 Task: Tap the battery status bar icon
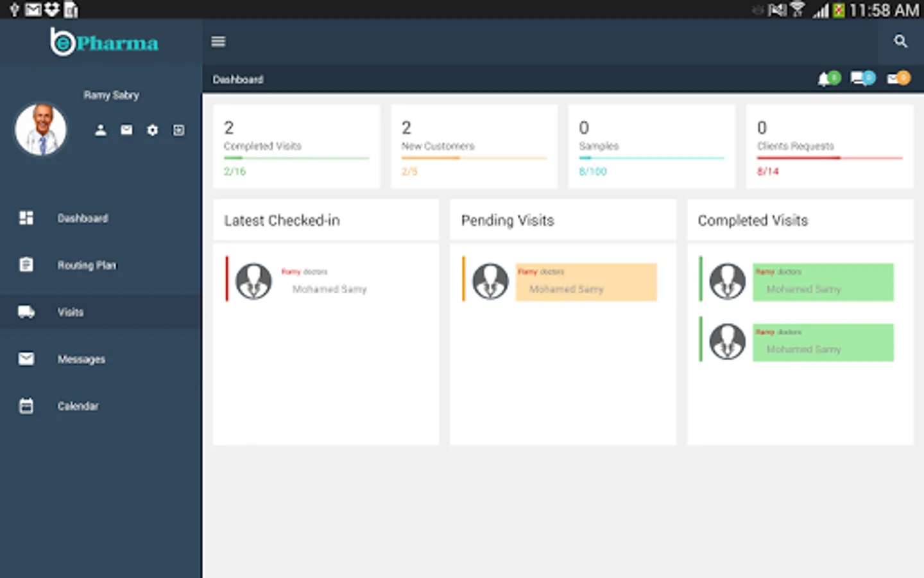pos(839,10)
